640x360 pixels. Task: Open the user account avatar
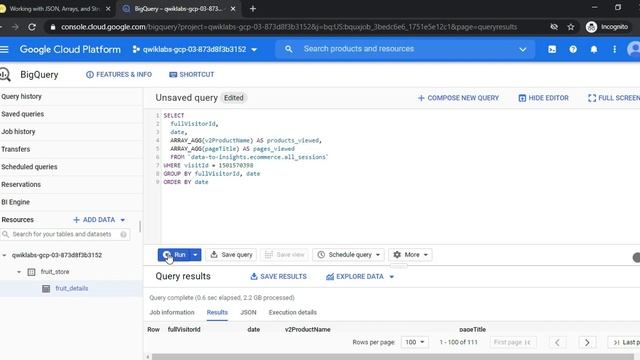[x=634, y=49]
